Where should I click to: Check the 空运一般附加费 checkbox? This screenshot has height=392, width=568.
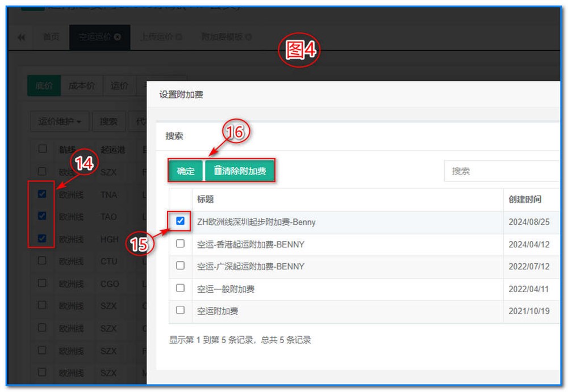pos(179,288)
